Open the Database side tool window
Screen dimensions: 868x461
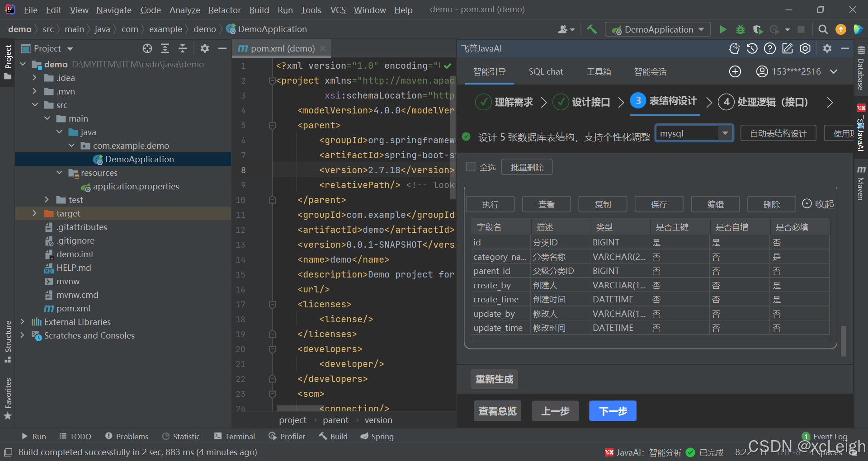861,68
